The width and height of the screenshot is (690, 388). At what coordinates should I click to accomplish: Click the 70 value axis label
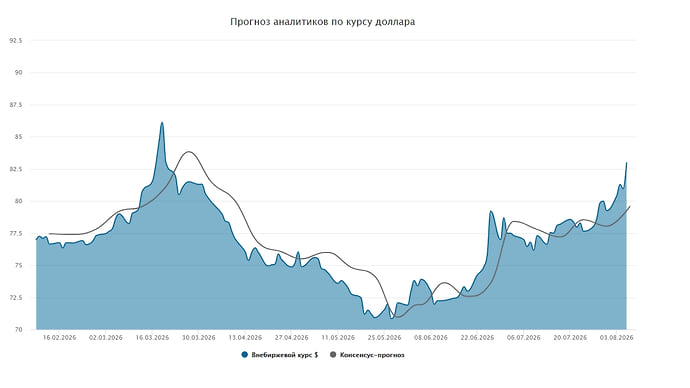[19, 329]
